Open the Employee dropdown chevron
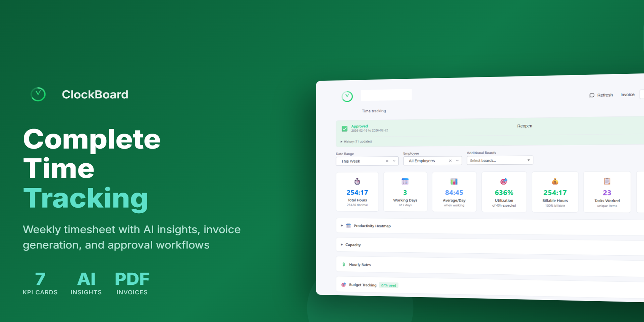This screenshot has width=644, height=322. 457,161
